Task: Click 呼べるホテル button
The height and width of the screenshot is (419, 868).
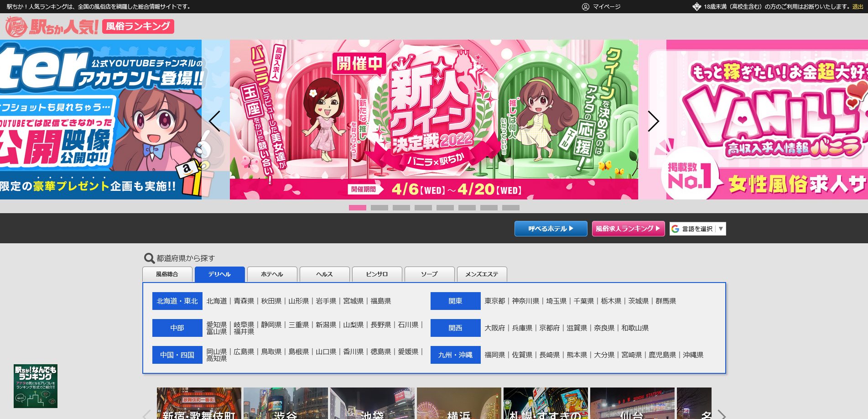Action: (551, 229)
